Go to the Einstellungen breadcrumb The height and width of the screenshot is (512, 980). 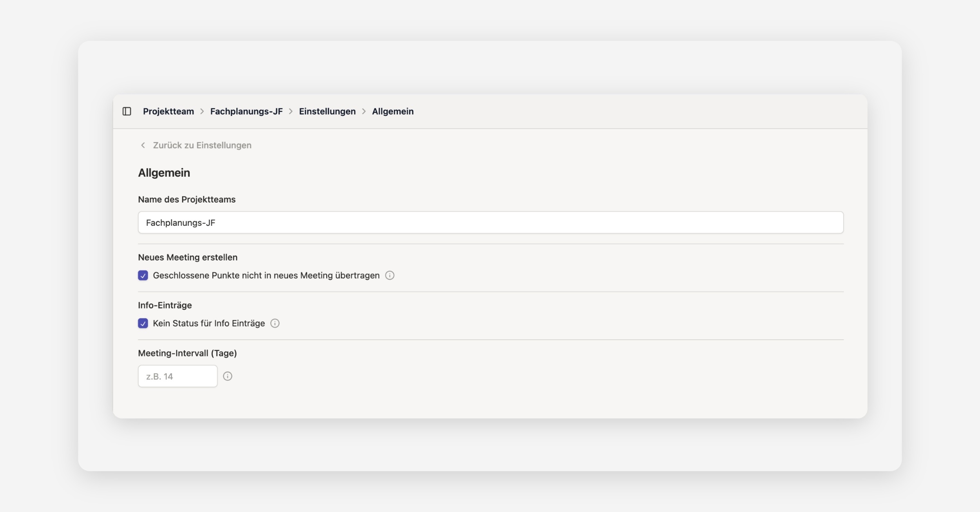pyautogui.click(x=327, y=111)
